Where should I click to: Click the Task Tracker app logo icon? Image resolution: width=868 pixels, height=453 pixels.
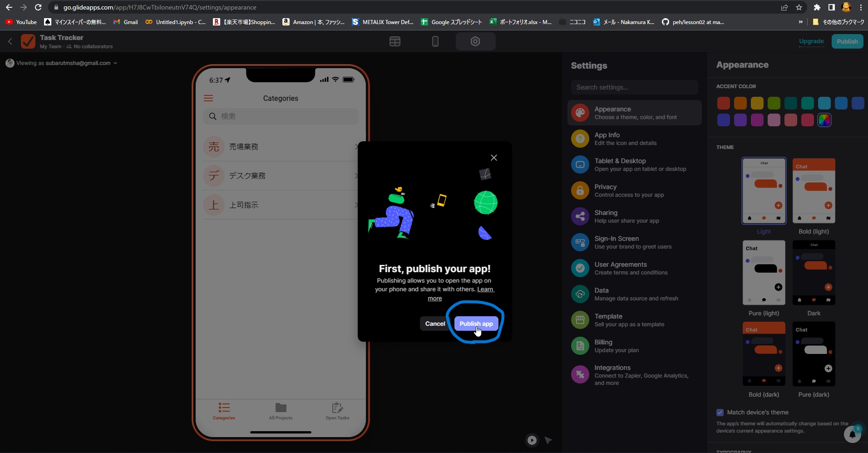click(x=28, y=41)
